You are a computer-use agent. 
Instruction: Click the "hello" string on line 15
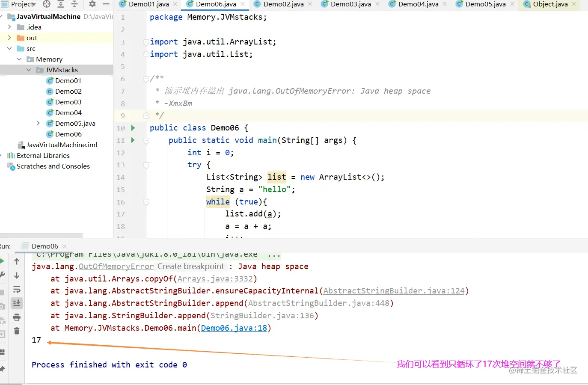[274, 190]
